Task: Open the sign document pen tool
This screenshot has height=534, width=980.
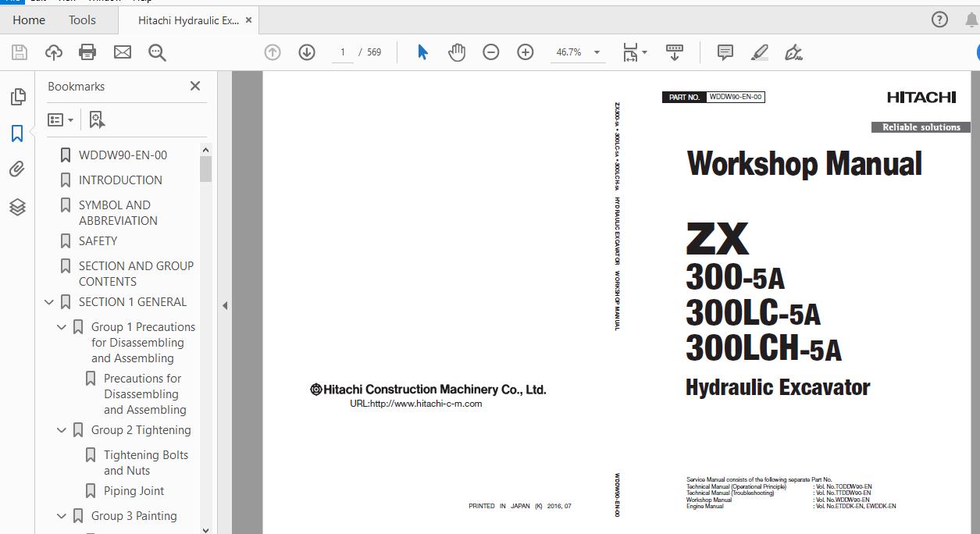Action: pos(793,52)
